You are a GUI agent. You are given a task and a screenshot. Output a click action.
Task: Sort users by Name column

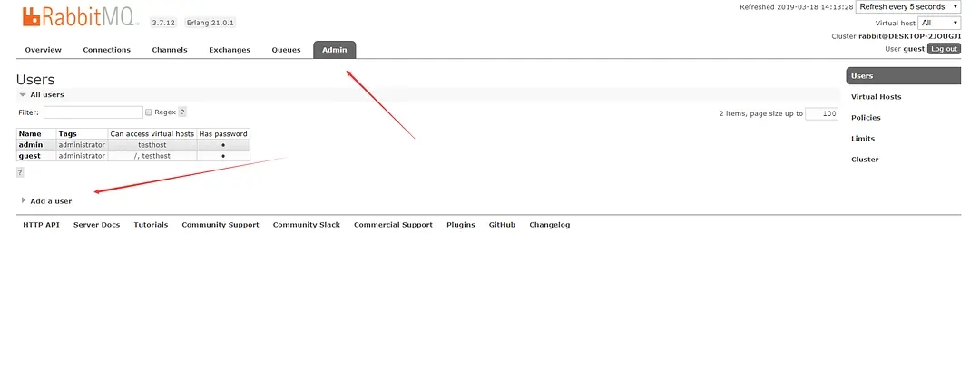pyautogui.click(x=30, y=133)
